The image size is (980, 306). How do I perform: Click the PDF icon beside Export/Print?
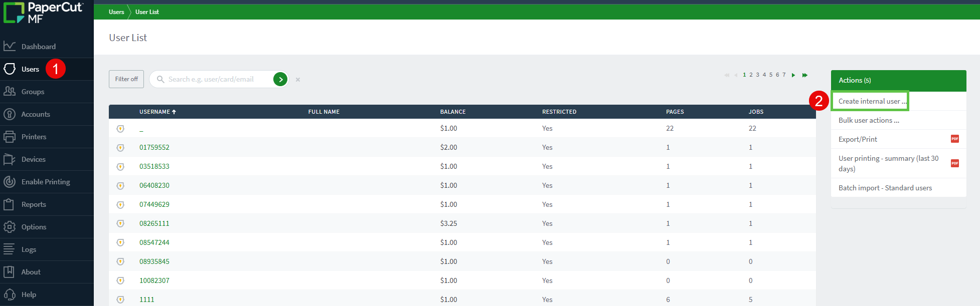(954, 139)
